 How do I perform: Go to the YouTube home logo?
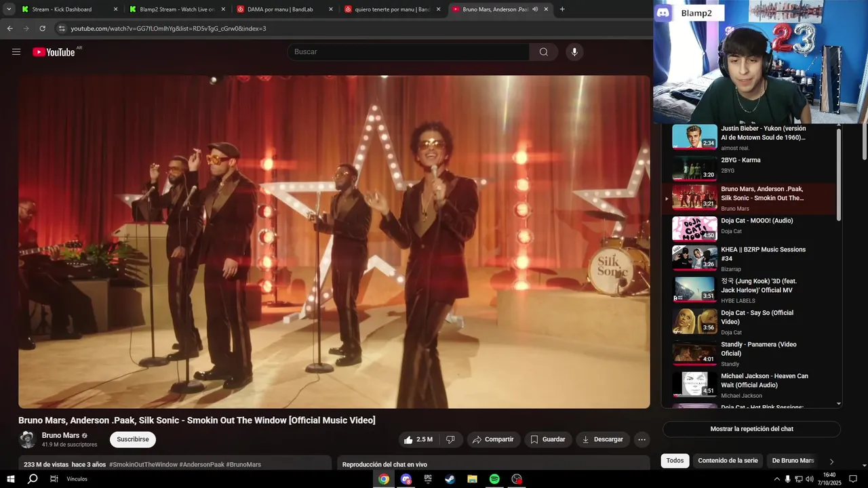tap(54, 52)
